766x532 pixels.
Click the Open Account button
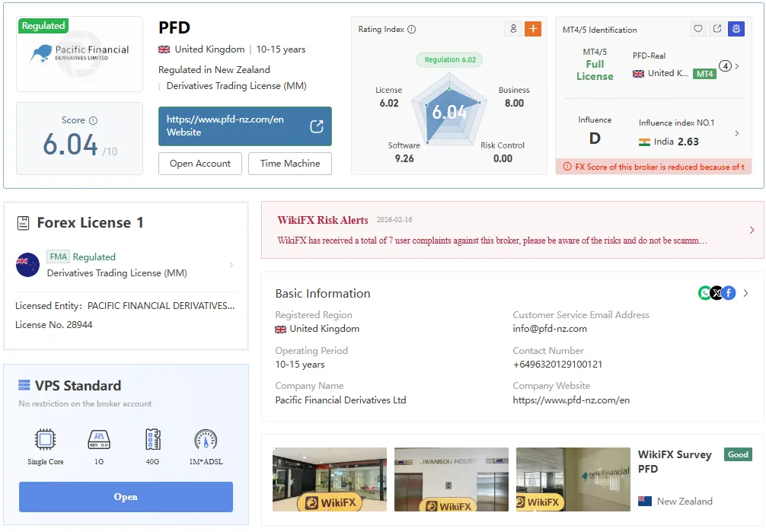coord(199,164)
